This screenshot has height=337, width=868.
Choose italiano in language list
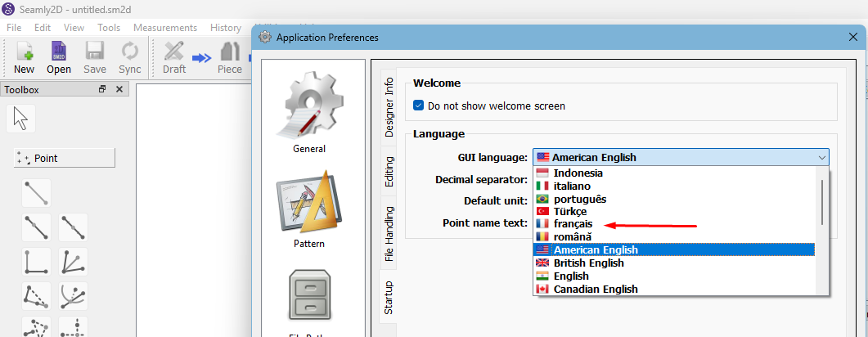[673, 186]
